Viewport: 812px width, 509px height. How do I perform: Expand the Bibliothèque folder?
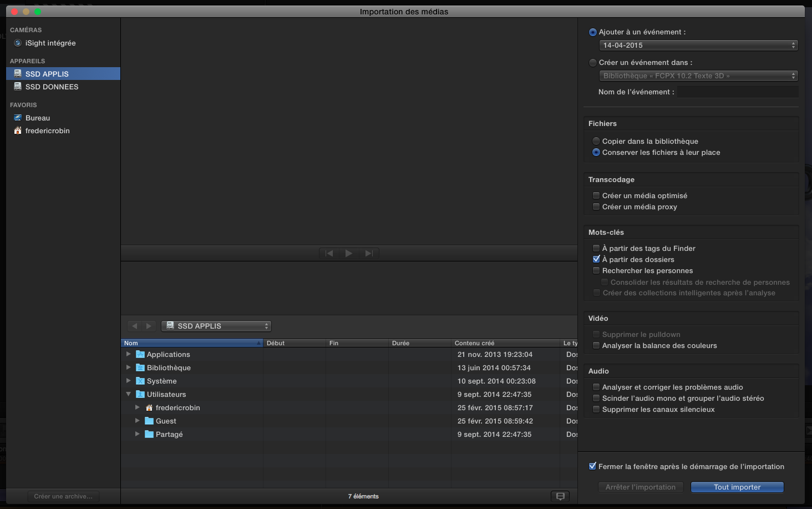(x=129, y=368)
